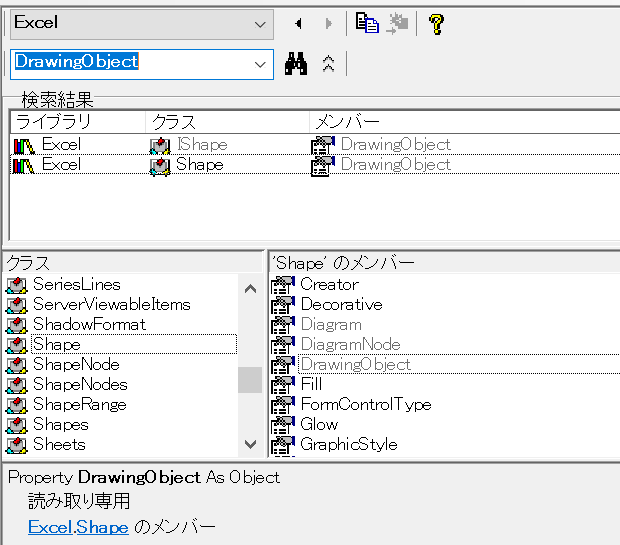Open the Shape link in details pane
The height and width of the screenshot is (545, 620).
click(x=102, y=527)
